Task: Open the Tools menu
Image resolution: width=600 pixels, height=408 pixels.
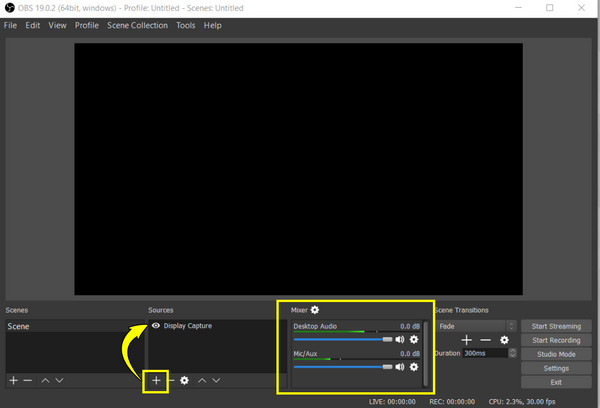Action: [185, 25]
